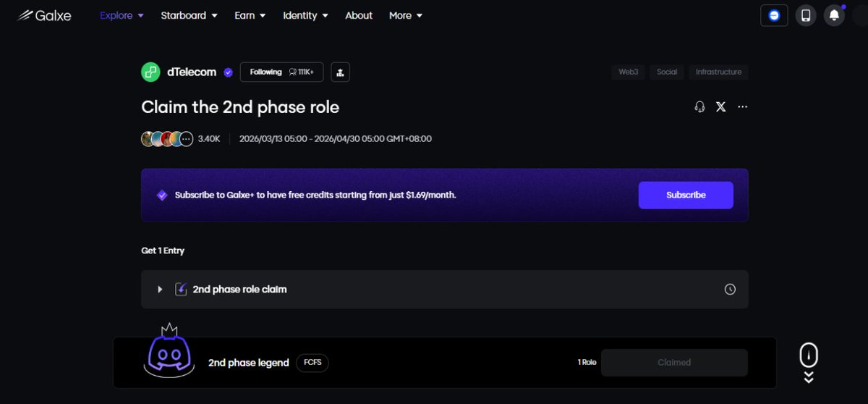Open the mobile app phone icon
The width and height of the screenshot is (868, 404).
pos(806,15)
